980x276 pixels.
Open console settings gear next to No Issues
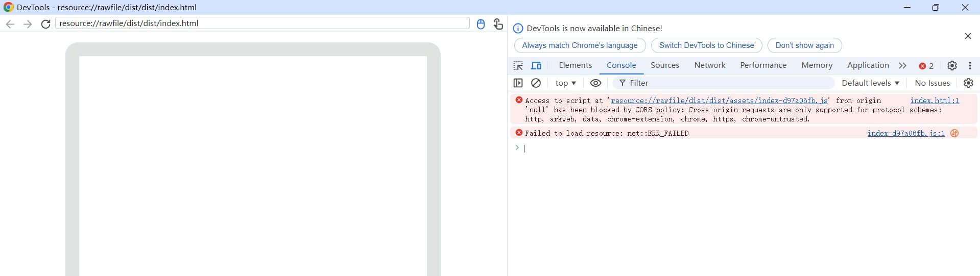(x=968, y=83)
